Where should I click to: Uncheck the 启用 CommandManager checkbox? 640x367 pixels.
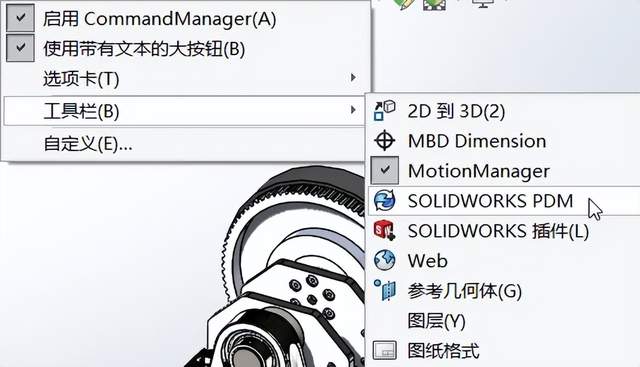tap(20, 18)
